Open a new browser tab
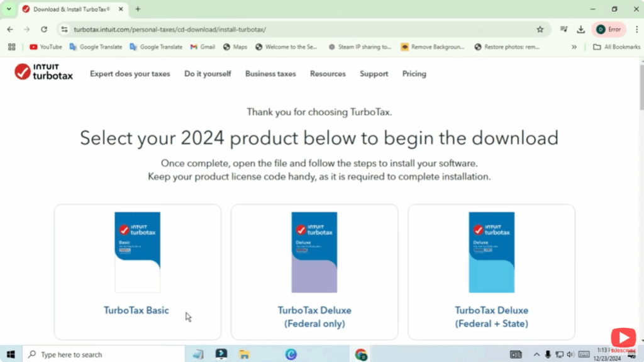 [138, 9]
